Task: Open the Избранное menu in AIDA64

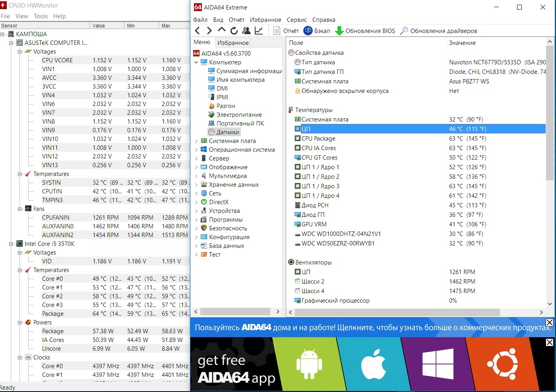Action: click(265, 19)
